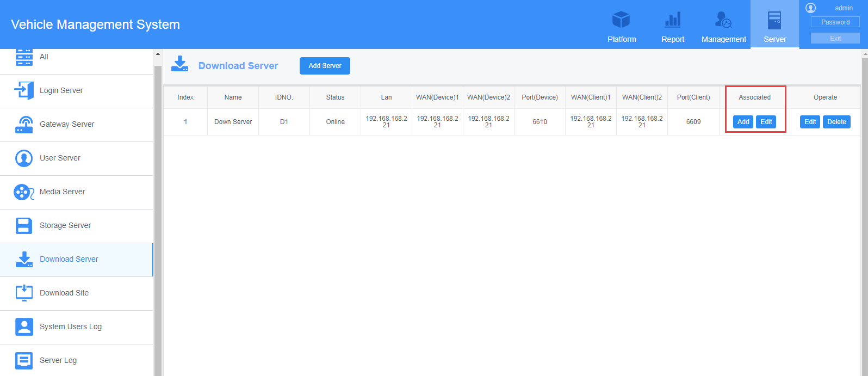Click the WAN(Device)2 column header
Screen dimensions: 868x376
[488, 97]
